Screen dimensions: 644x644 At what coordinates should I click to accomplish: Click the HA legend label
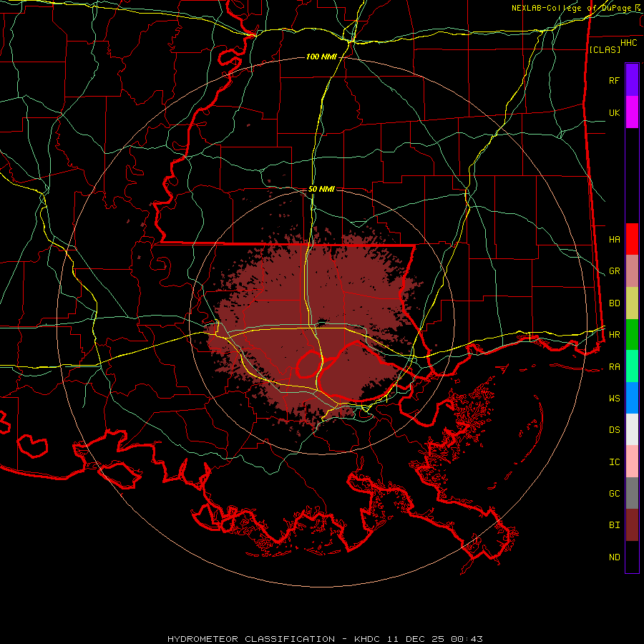(x=614, y=239)
